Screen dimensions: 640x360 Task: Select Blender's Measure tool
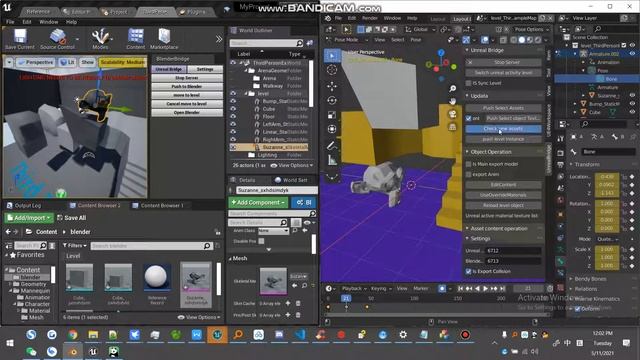(x=332, y=160)
